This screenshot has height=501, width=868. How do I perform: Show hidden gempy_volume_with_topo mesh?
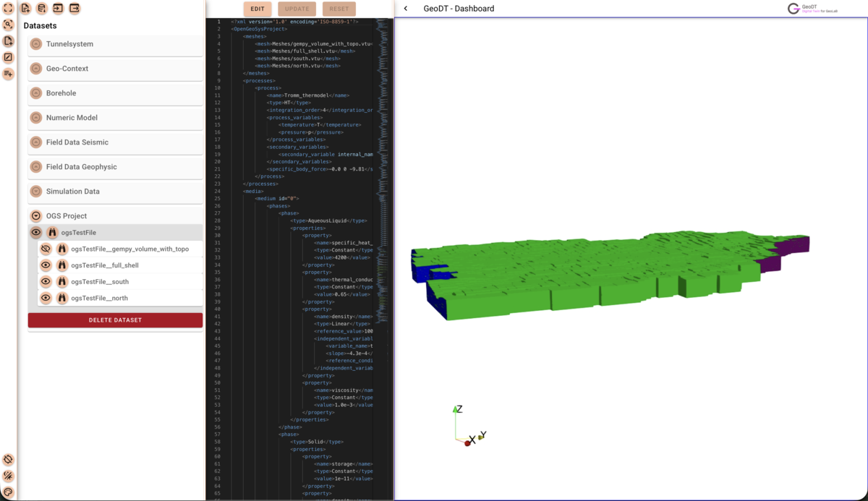point(46,249)
